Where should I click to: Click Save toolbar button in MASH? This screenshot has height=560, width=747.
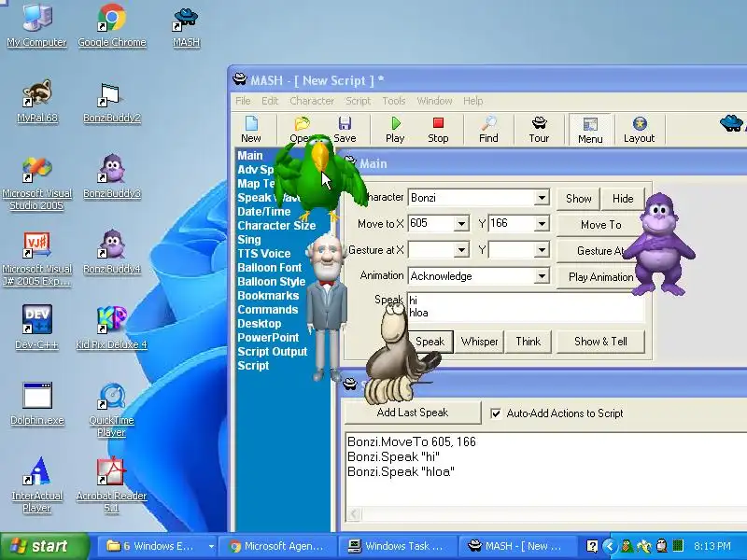(345, 130)
